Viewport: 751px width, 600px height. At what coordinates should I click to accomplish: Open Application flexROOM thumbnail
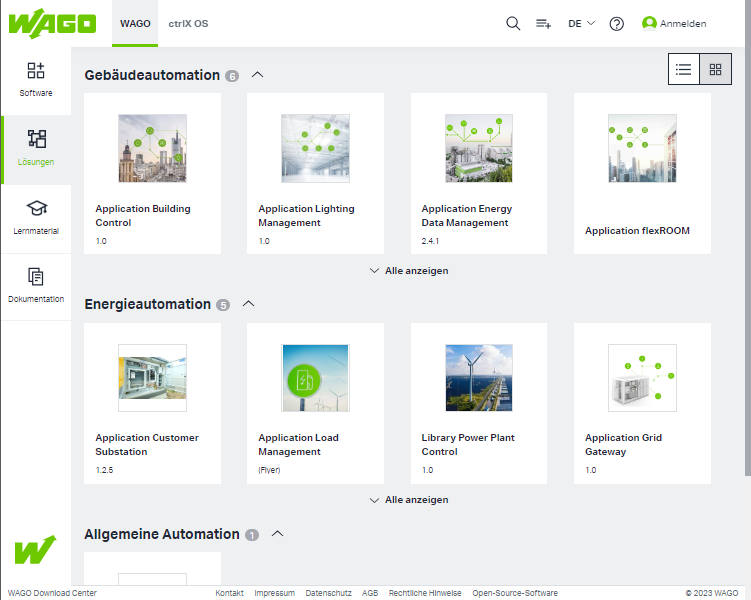(642, 148)
